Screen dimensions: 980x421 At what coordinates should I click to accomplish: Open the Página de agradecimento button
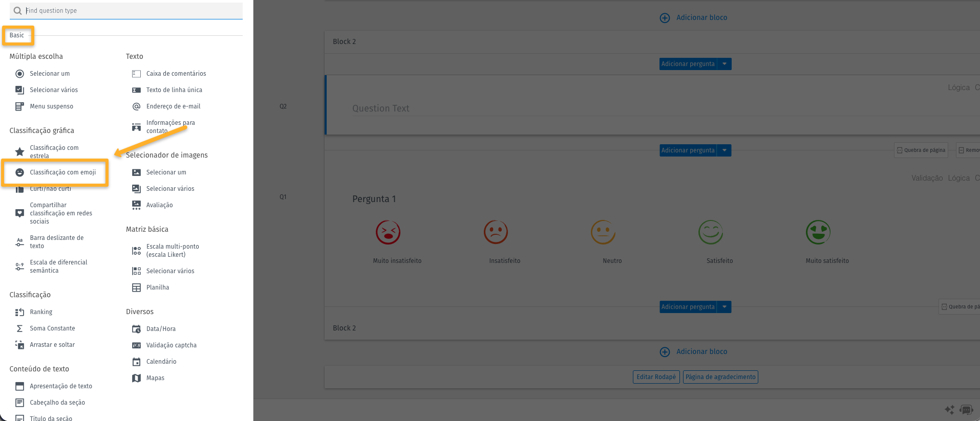(x=720, y=377)
